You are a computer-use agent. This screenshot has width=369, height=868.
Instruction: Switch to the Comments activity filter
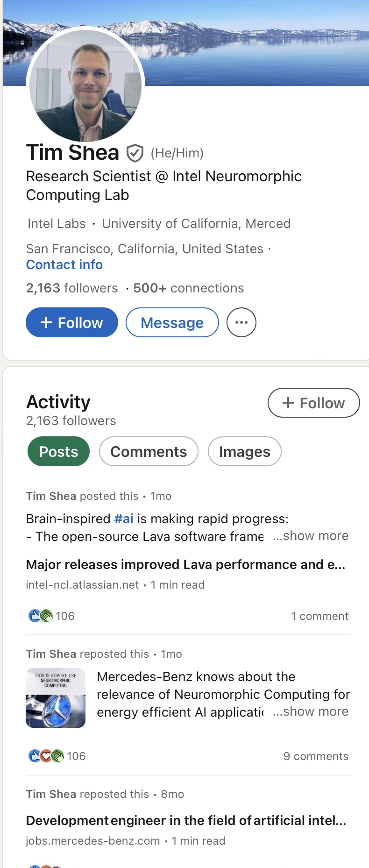coord(149,451)
